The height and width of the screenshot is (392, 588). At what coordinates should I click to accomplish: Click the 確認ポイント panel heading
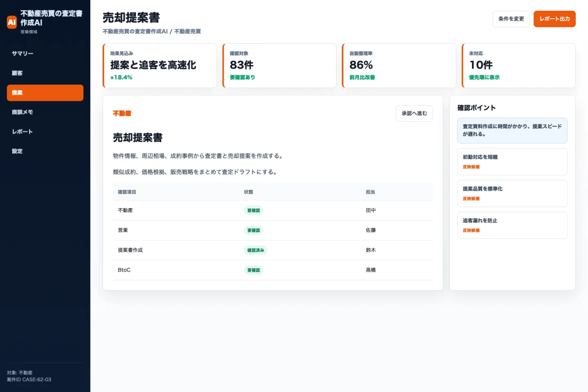pos(477,108)
